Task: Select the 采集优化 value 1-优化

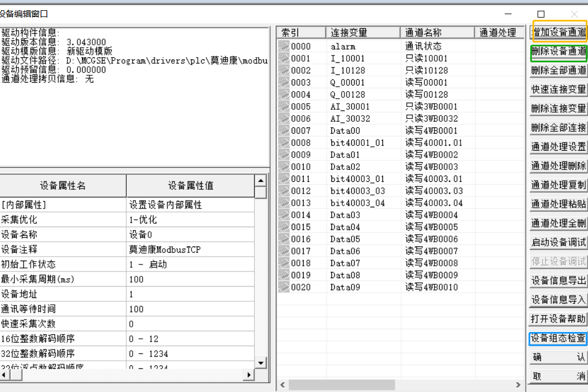Action: [x=190, y=220]
